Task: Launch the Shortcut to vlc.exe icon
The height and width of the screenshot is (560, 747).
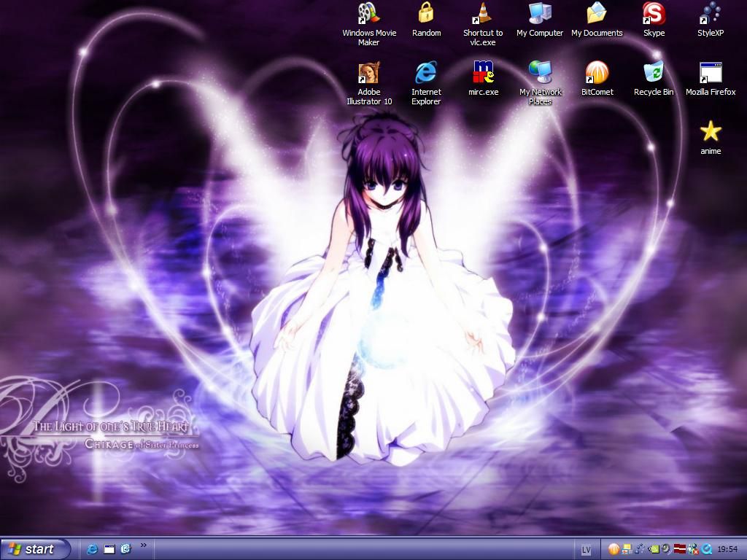Action: 483,24
